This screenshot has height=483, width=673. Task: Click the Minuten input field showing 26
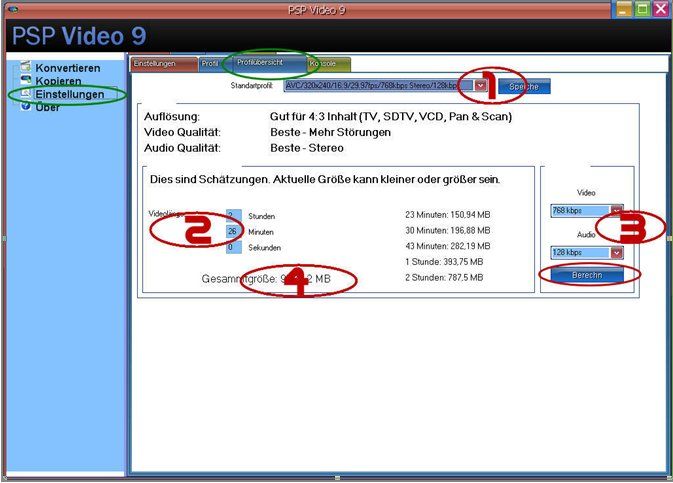click(233, 231)
